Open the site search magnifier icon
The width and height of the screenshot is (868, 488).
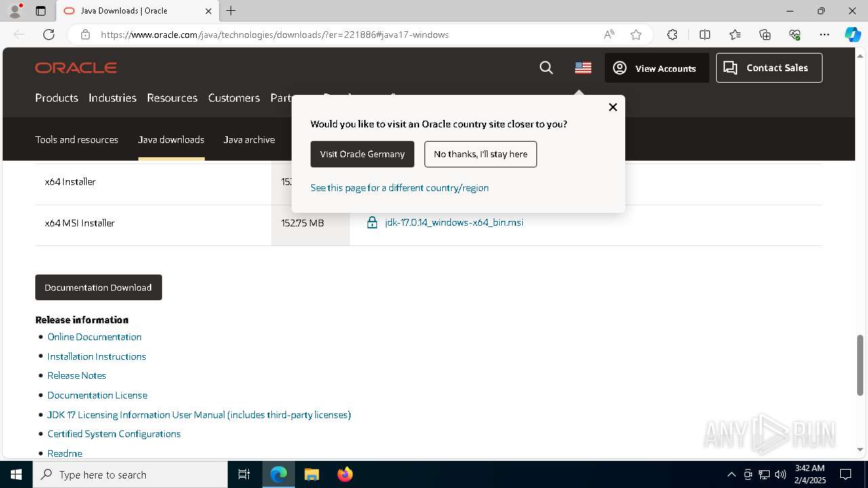546,68
